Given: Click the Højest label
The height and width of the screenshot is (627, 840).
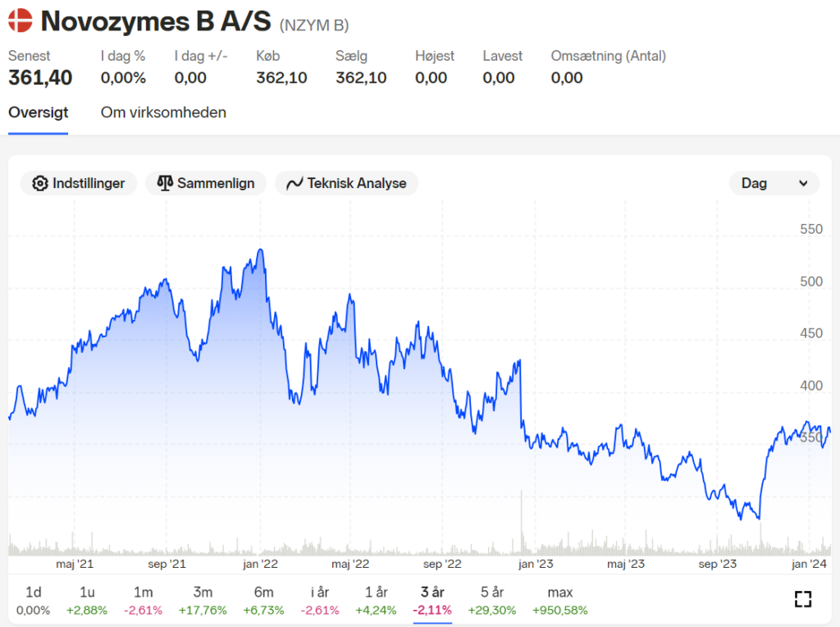Looking at the screenshot, I should click(435, 56).
